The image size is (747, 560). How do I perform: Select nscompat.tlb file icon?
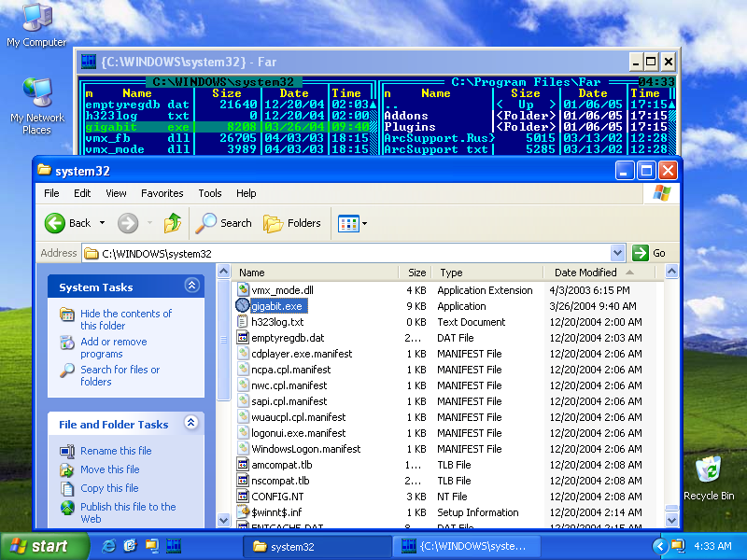pyautogui.click(x=243, y=480)
